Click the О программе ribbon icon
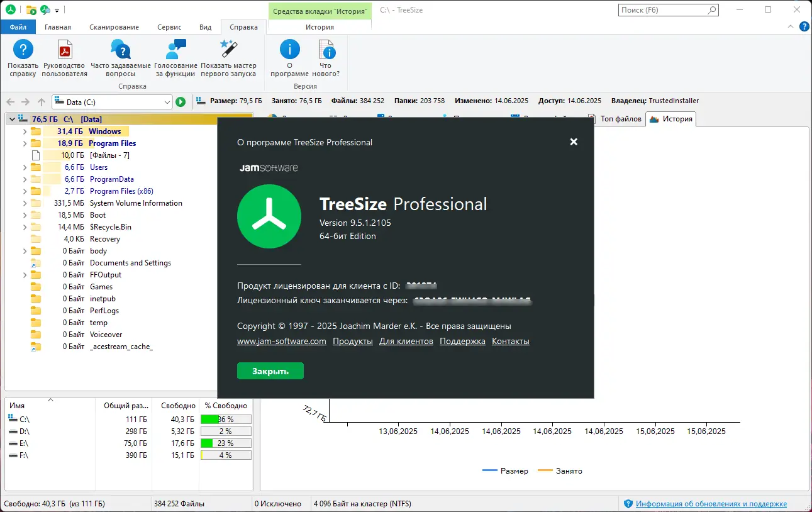 coord(289,49)
